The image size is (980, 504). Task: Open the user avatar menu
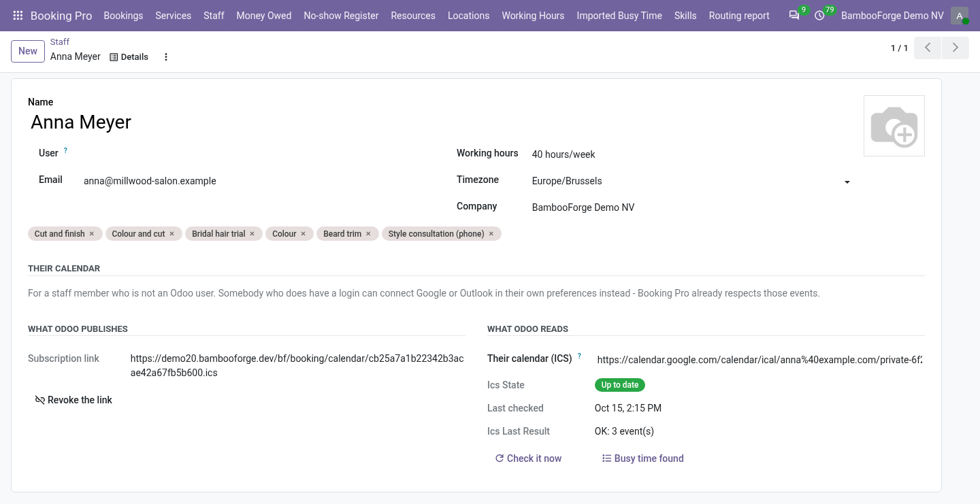pos(960,15)
